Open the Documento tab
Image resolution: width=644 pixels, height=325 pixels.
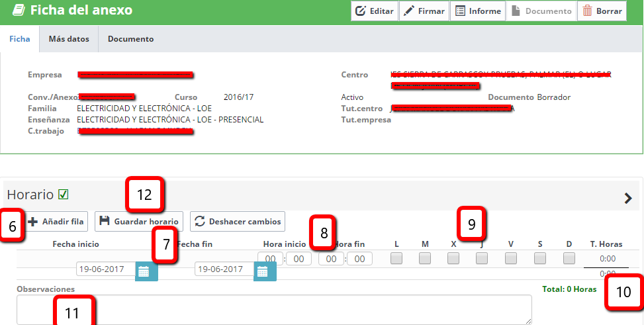click(130, 39)
